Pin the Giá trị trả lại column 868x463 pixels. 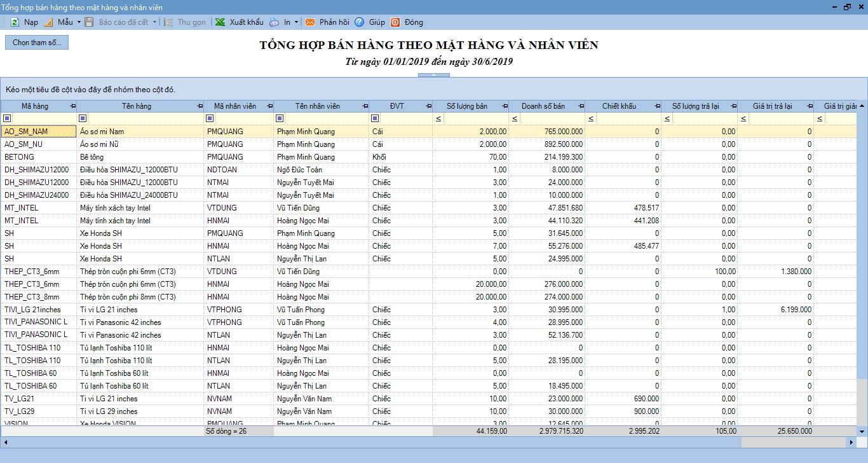point(810,106)
